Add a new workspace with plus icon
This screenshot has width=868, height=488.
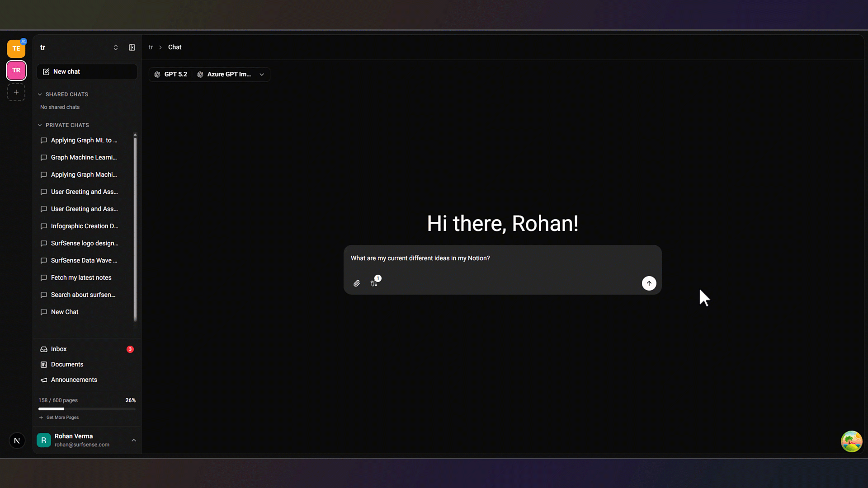16,92
